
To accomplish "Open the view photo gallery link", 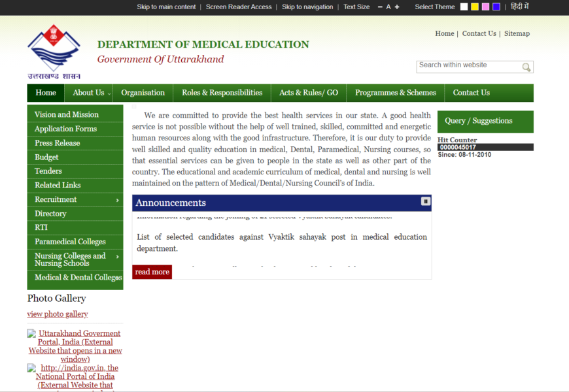I will pos(58,314).
